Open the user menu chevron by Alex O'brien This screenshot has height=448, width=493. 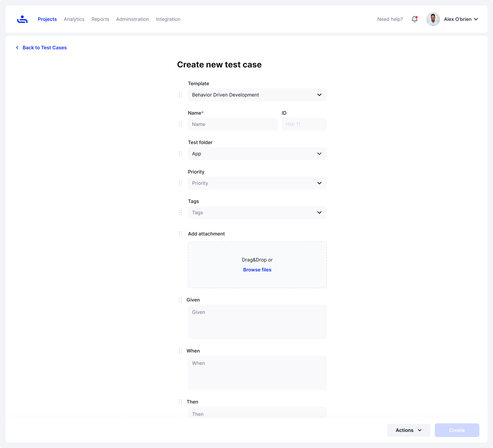476,19
